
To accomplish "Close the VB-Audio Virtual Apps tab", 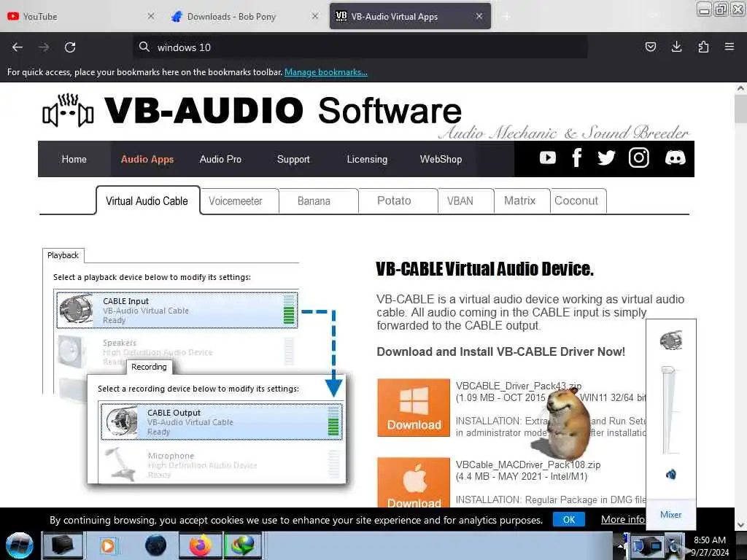I will coord(479,16).
